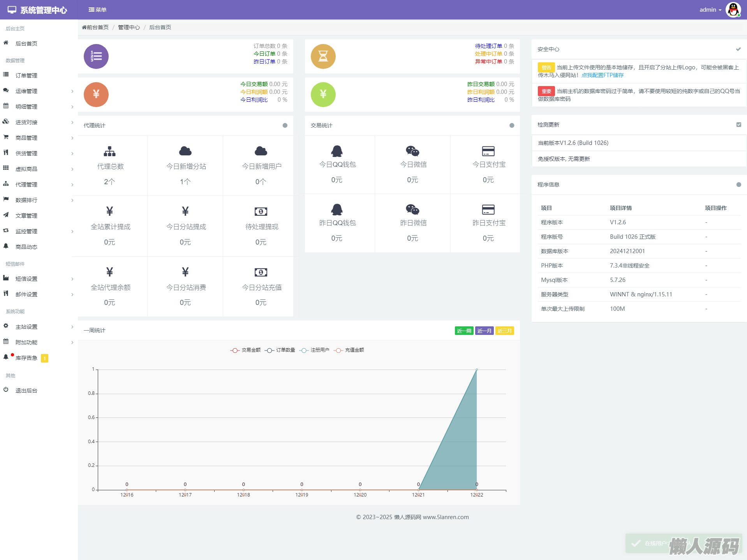Click the green yen yesterday's transactions icon

[323, 94]
